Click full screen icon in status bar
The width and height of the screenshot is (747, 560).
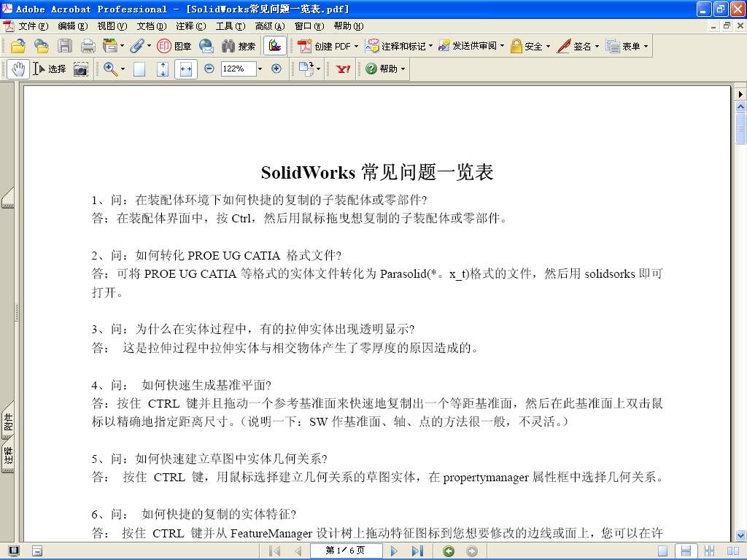[14, 551]
